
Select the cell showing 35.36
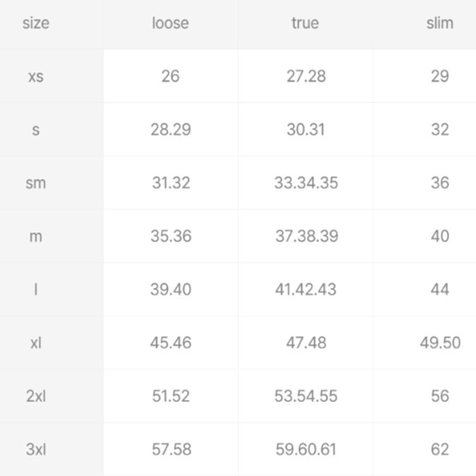171,236
